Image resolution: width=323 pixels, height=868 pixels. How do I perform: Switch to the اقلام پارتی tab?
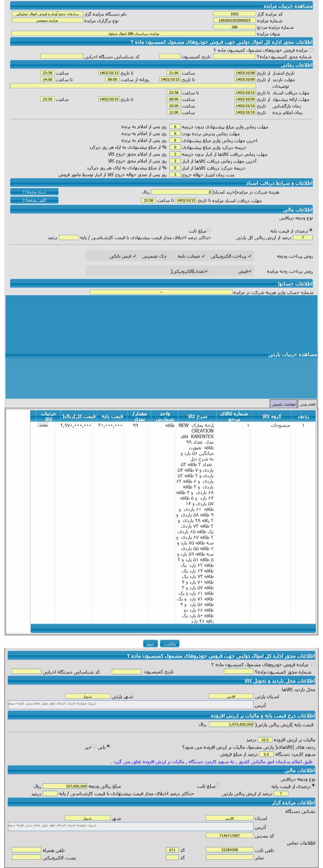(x=307, y=404)
